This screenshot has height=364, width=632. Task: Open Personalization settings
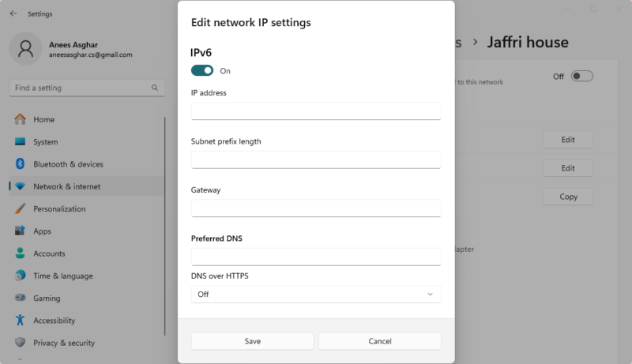[x=87, y=209]
